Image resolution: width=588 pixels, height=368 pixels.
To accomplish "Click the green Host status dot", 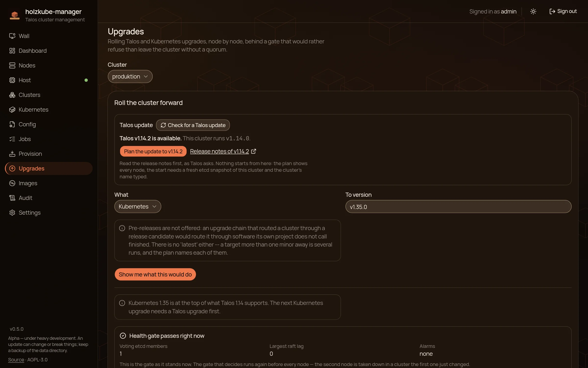I will point(86,80).
